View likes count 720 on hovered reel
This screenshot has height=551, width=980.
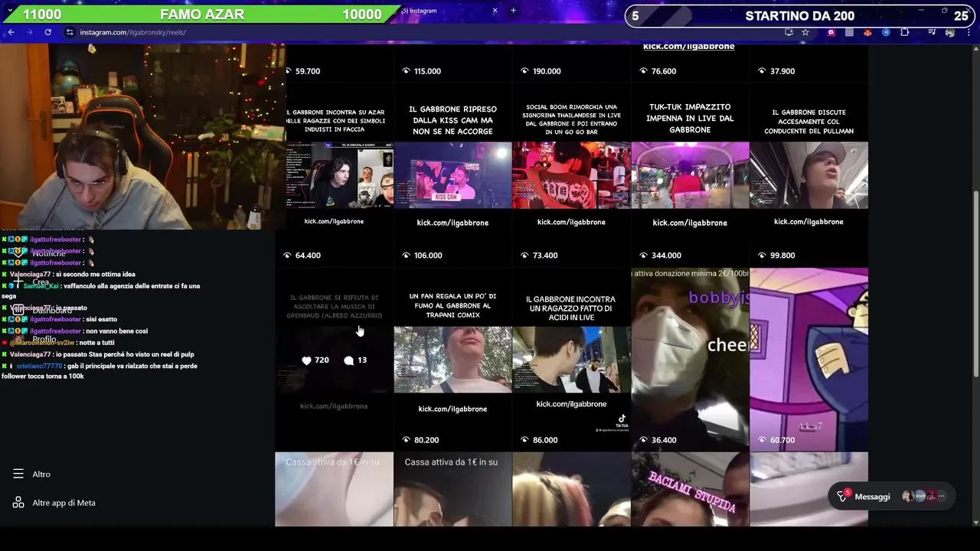pyautogui.click(x=315, y=360)
